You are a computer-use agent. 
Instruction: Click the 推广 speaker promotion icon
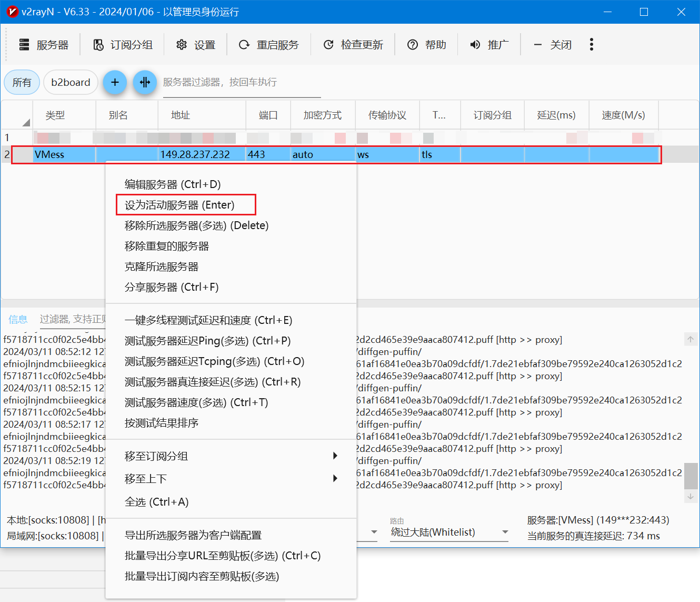click(475, 45)
